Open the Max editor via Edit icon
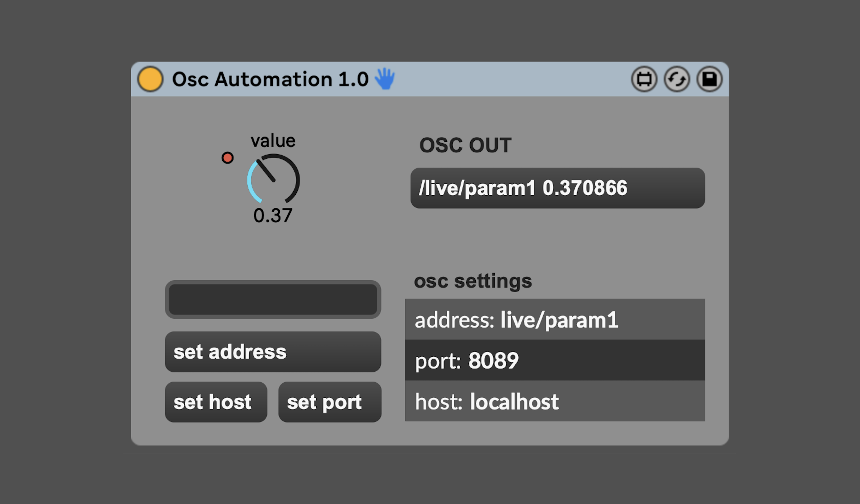Image resolution: width=860 pixels, height=504 pixels. point(644,79)
